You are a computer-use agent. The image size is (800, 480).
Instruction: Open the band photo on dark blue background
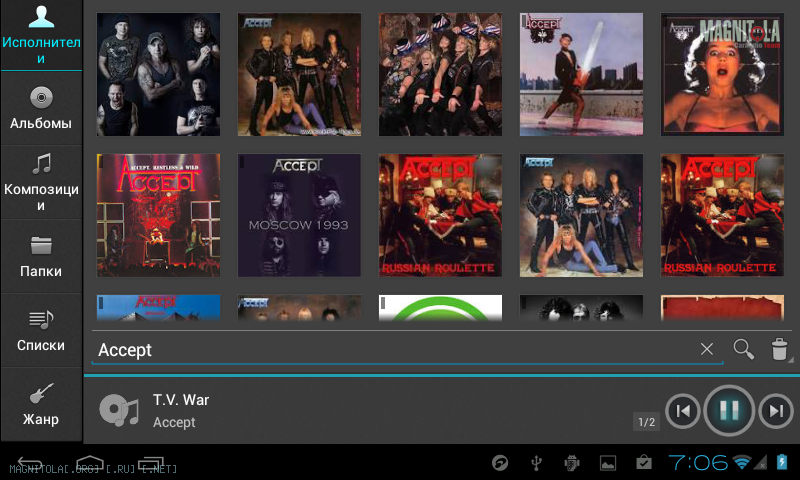tap(159, 74)
